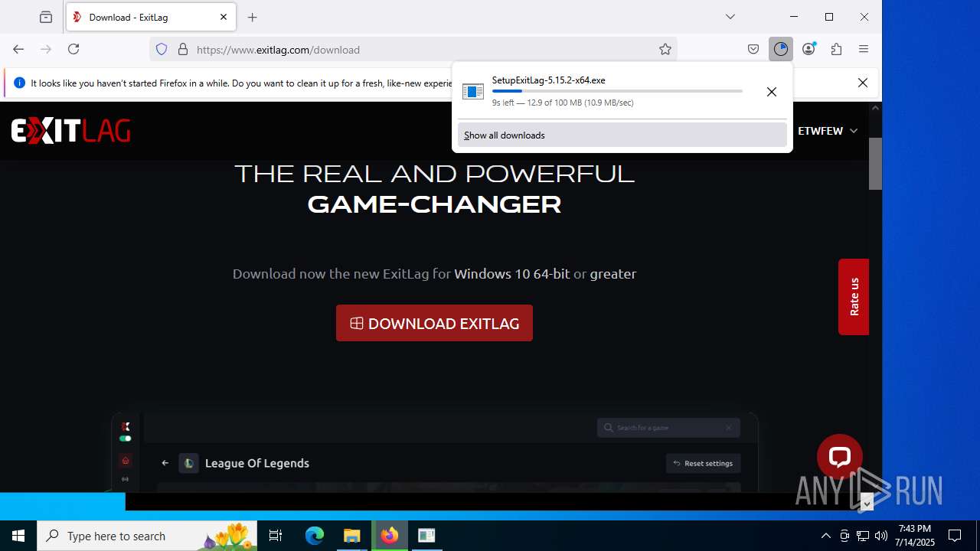The image size is (980, 551).
Task: Show hidden system tray icons
Action: pyautogui.click(x=825, y=536)
